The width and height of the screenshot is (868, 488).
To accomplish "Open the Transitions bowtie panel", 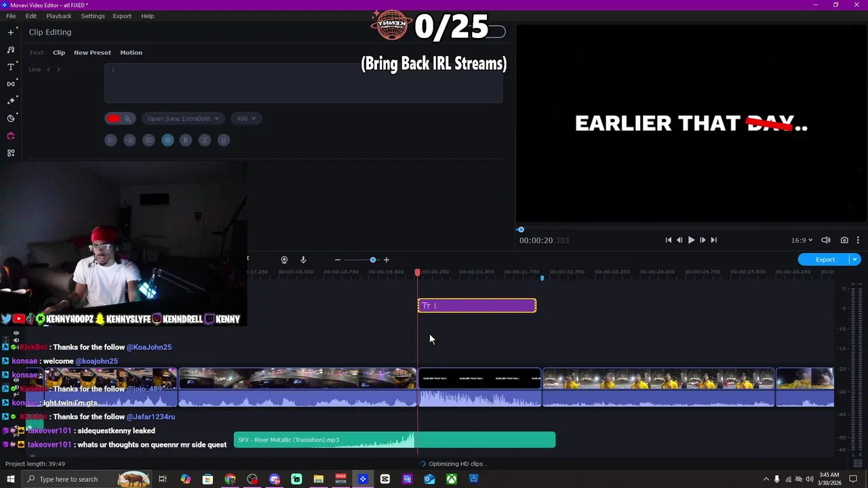I will coord(11,83).
